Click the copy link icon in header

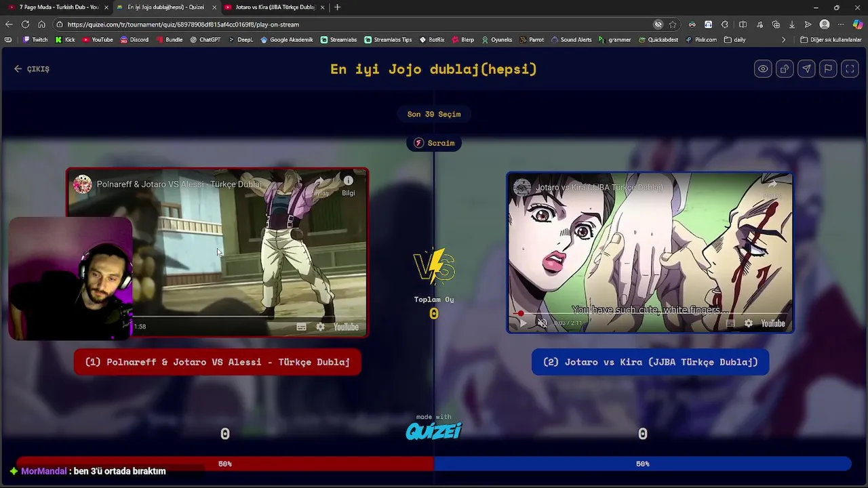coord(785,68)
